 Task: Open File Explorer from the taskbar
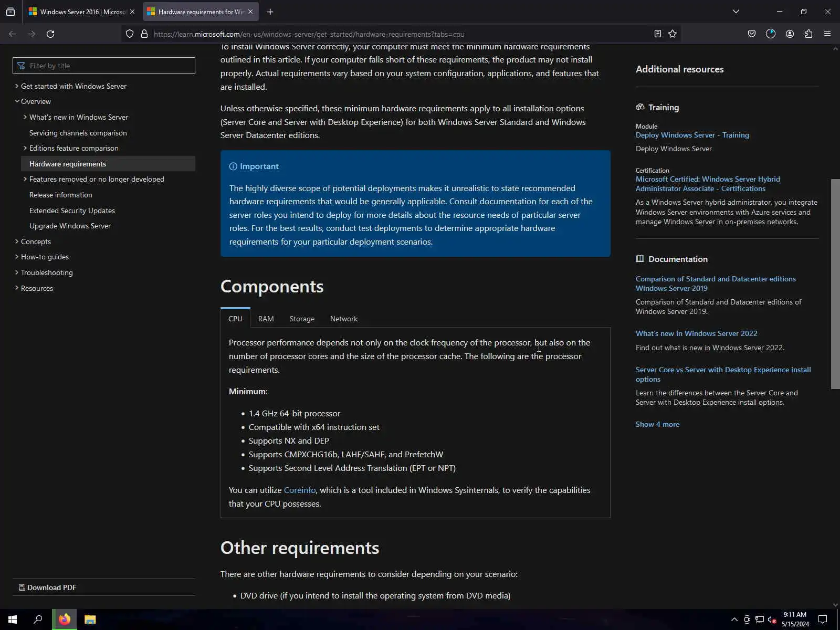[x=90, y=619]
